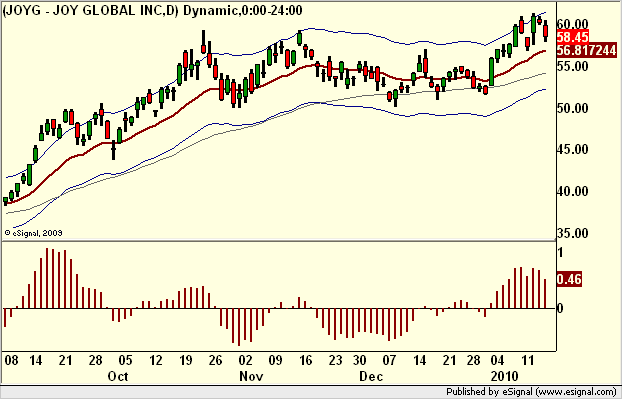Viewport: 622px width, 399px height.
Task: Click the 55.00 price axis label
Action: [x=572, y=66]
